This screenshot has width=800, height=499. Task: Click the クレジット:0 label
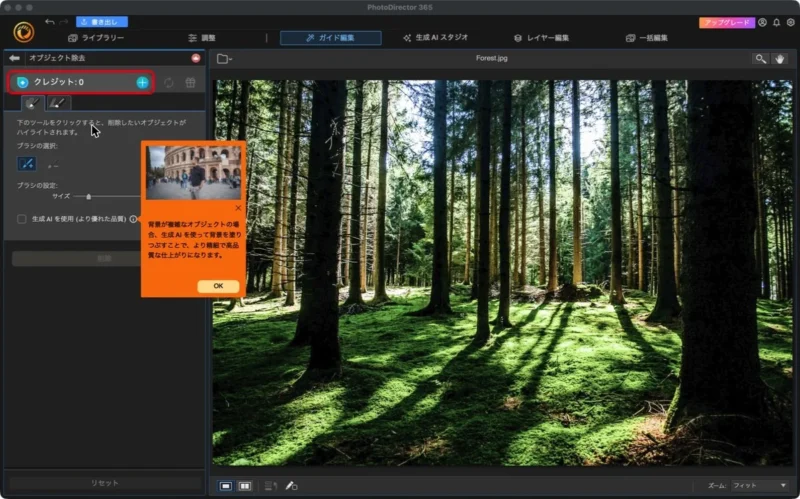[59, 82]
